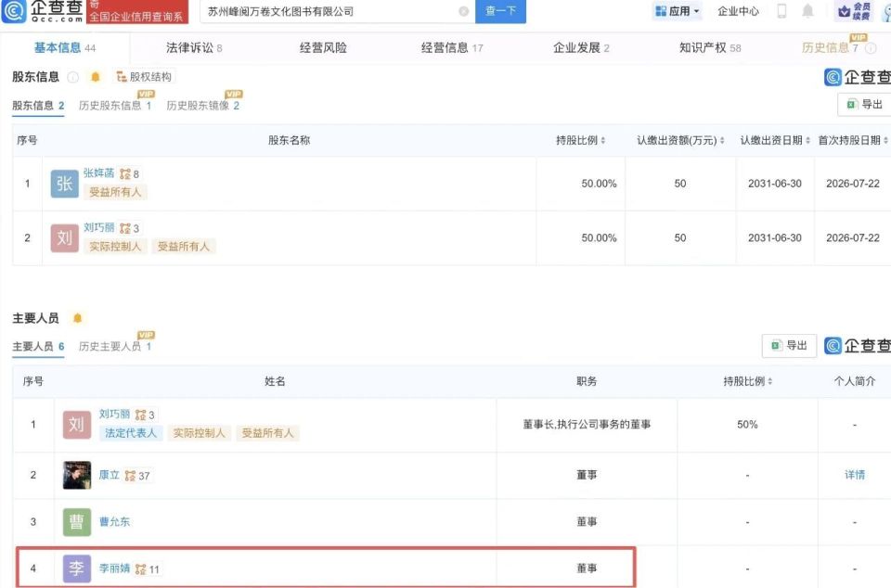Switch to 经营信息 tab

452,47
